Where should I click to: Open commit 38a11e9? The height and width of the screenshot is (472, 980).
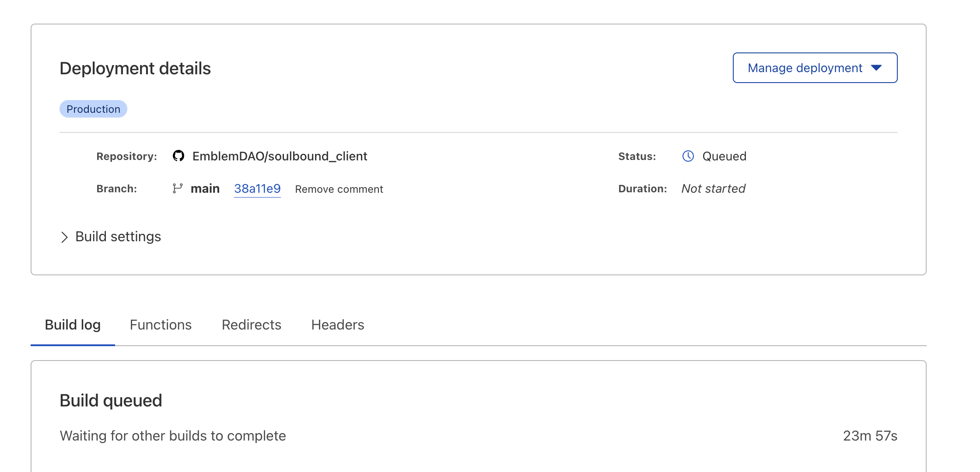(x=257, y=188)
